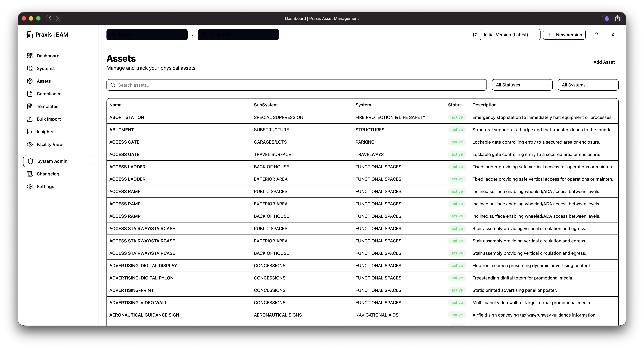The image size is (644, 349).
Task: Click the version branch icon
Action: 474,35
